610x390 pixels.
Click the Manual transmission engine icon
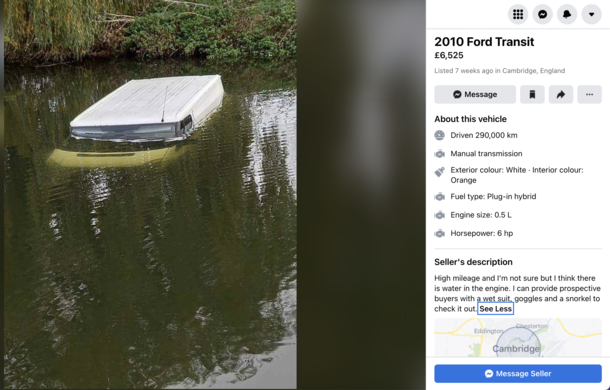[440, 154]
